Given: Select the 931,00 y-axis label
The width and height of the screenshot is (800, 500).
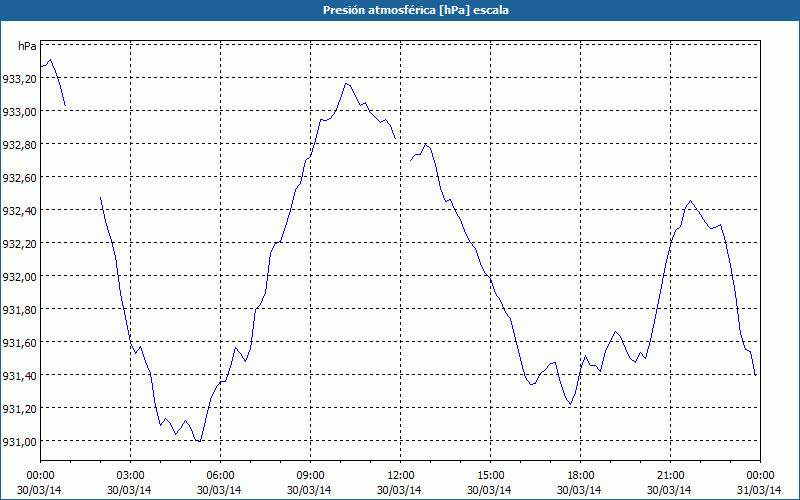Looking at the screenshot, I should point(19,441).
